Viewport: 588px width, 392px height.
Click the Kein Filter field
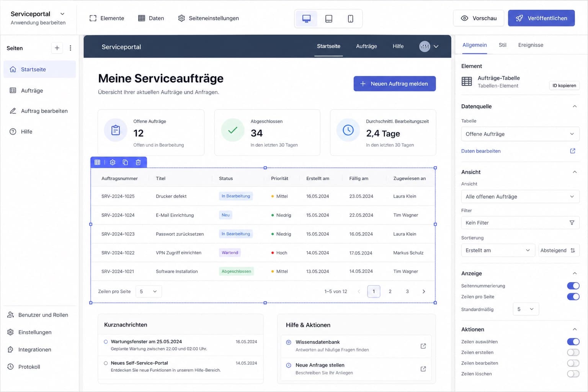click(x=520, y=223)
